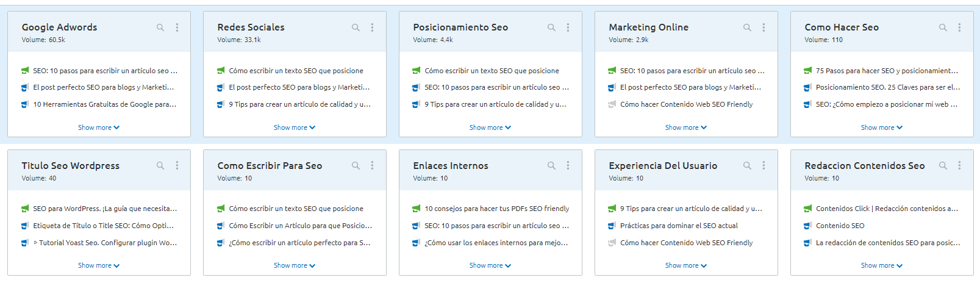Viewport: 980px width, 283px height.
Task: Click search icon on Enlaces Internos card
Action: 552,166
